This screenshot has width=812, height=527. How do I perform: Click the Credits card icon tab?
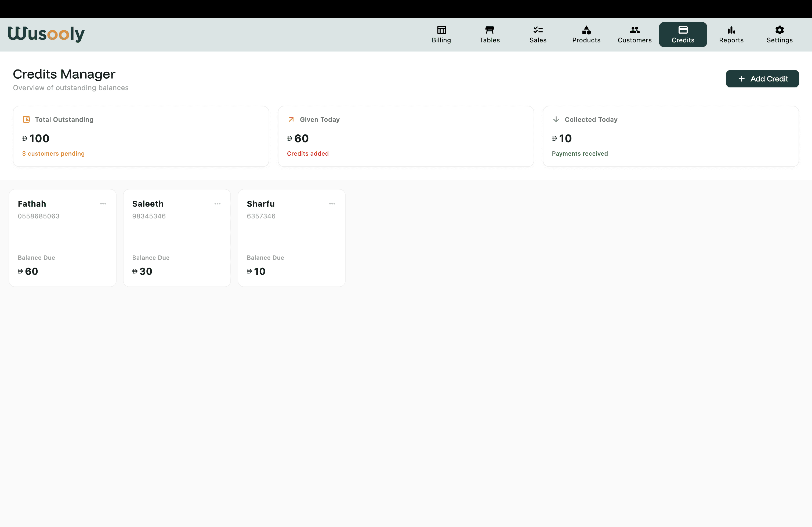683,30
